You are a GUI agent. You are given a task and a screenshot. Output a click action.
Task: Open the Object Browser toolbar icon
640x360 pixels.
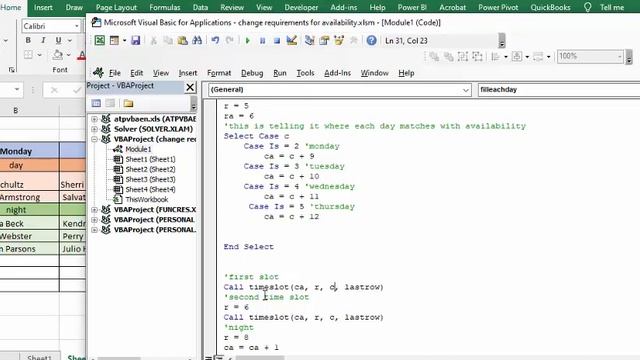pos(339,40)
